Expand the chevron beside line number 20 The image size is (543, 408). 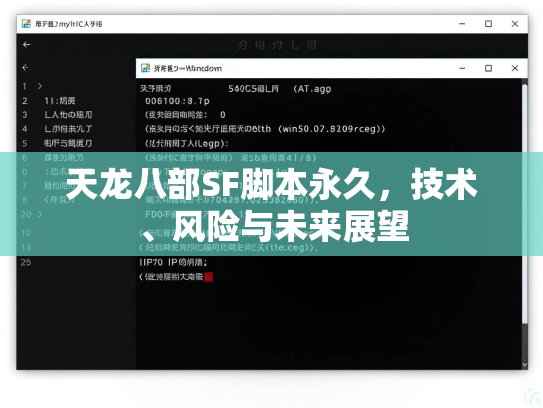[40, 214]
